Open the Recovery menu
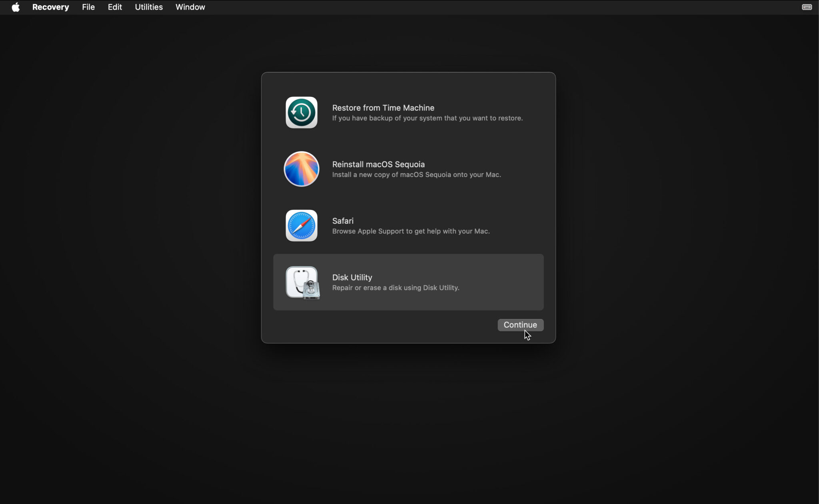 pyautogui.click(x=51, y=7)
